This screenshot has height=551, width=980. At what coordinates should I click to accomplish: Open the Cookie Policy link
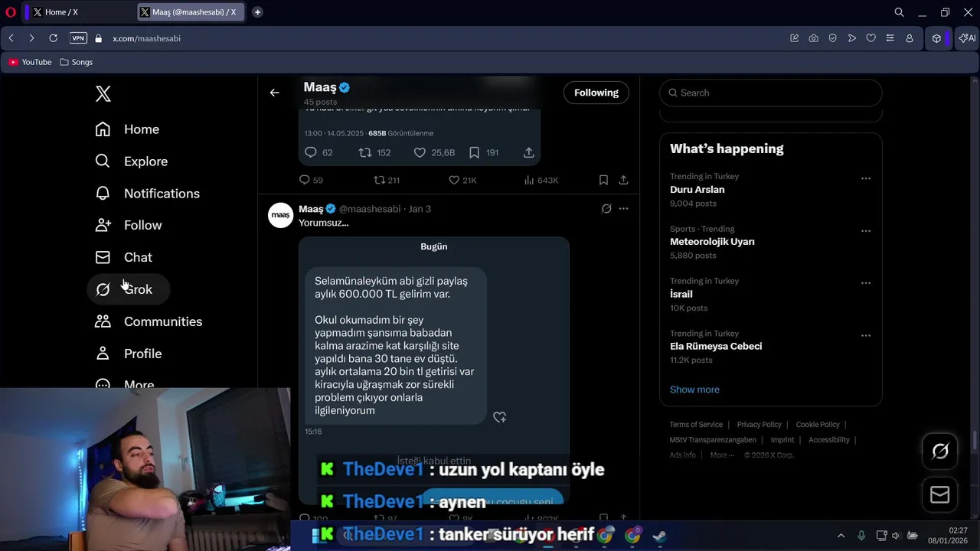(x=818, y=425)
